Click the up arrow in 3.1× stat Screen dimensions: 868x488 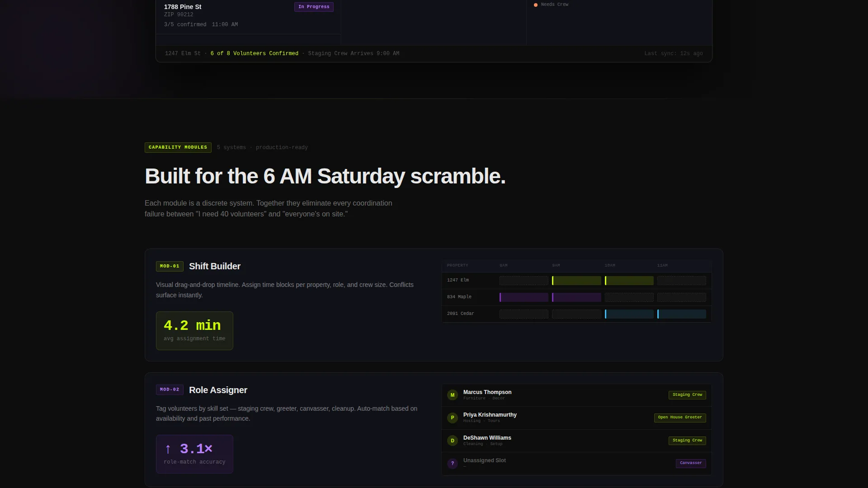click(x=168, y=449)
